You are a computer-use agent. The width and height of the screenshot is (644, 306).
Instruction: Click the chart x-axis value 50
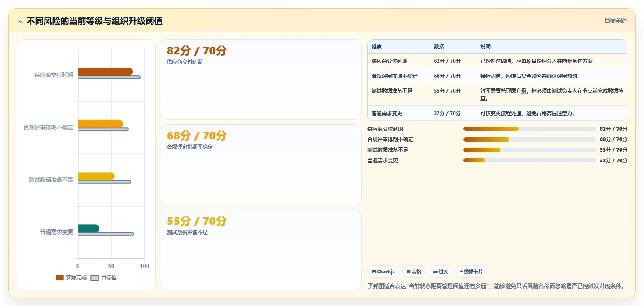(111, 266)
